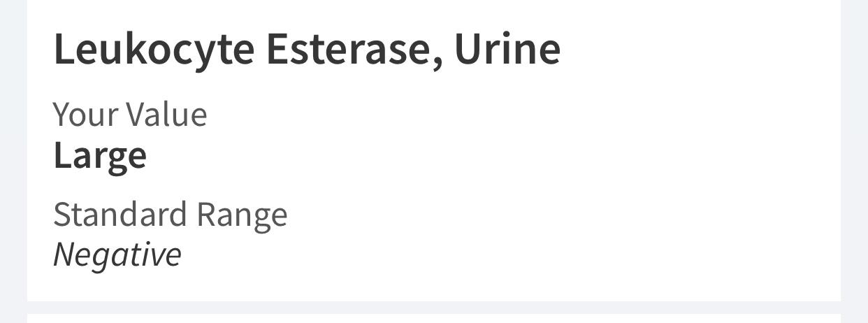Viewport: 868px width, 323px height.
Task: Click the italic Negative reference value
Action: [x=117, y=254]
